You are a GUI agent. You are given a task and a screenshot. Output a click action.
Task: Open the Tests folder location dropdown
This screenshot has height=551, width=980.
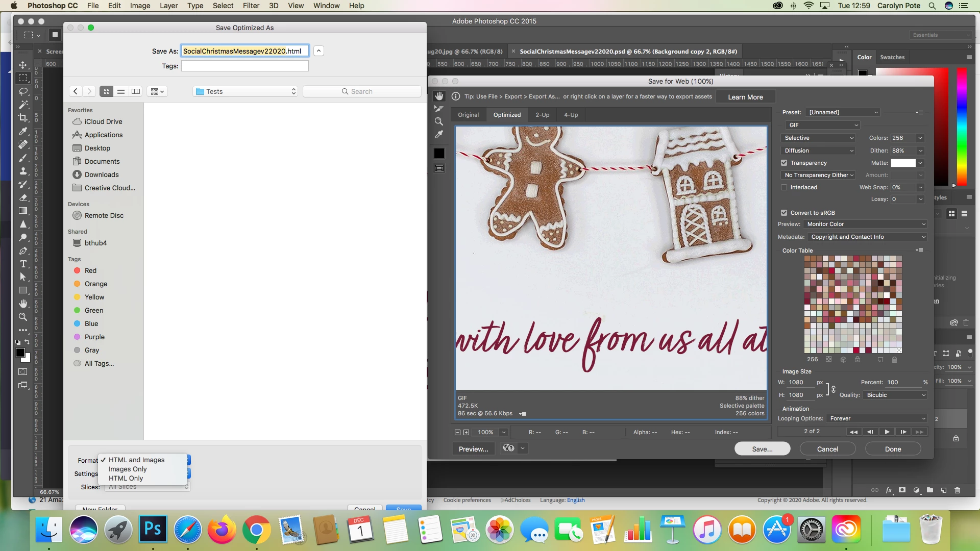246,91
